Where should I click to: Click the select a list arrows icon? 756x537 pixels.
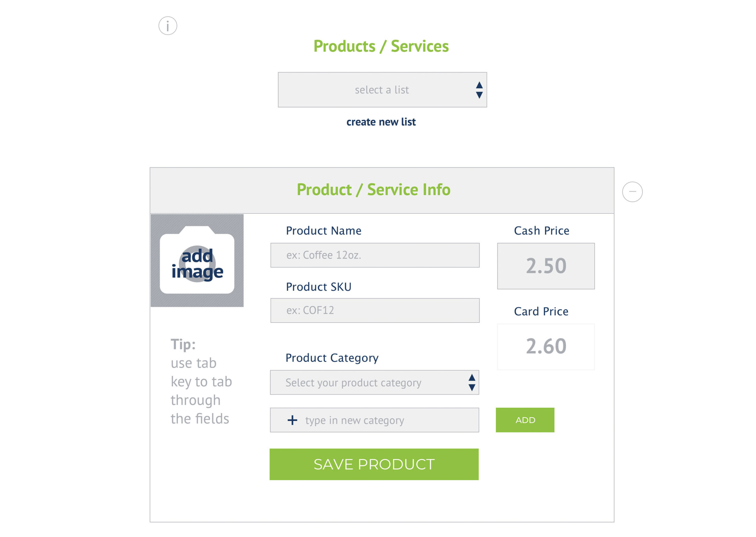point(479,90)
